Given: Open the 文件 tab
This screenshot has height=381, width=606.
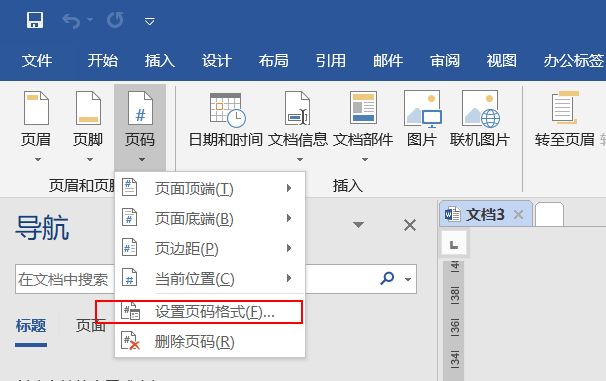Looking at the screenshot, I should pos(37,61).
